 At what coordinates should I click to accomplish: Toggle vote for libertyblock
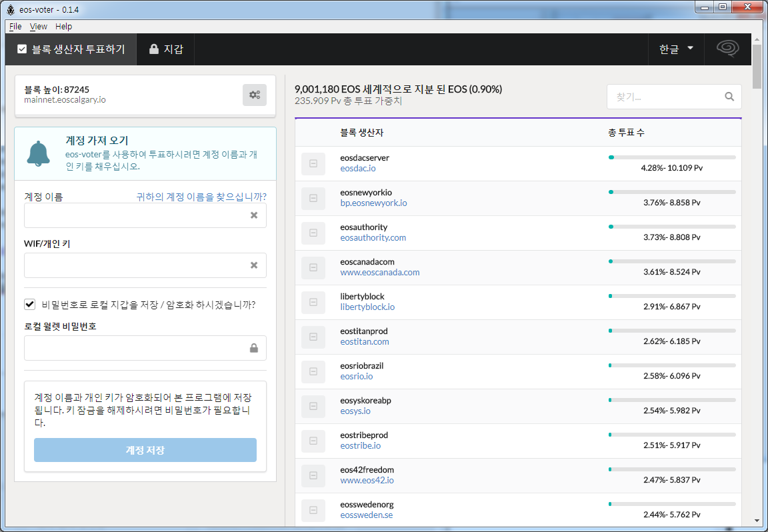(313, 302)
